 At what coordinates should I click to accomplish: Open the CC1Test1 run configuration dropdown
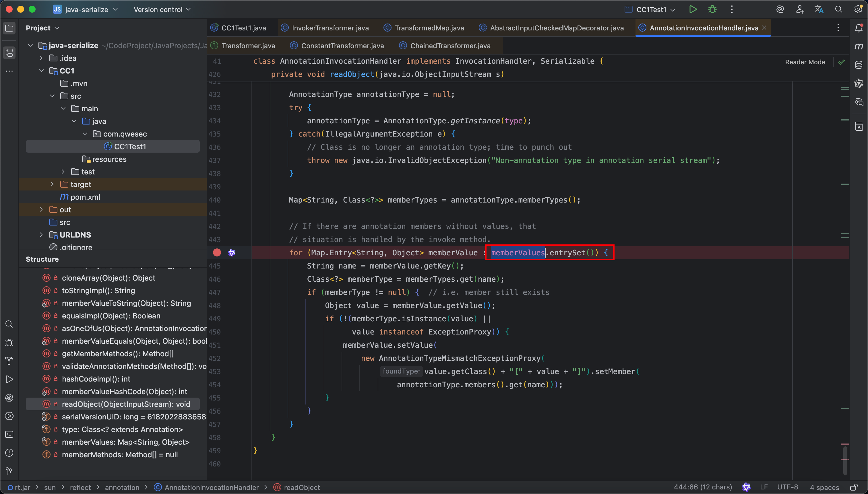point(650,9)
